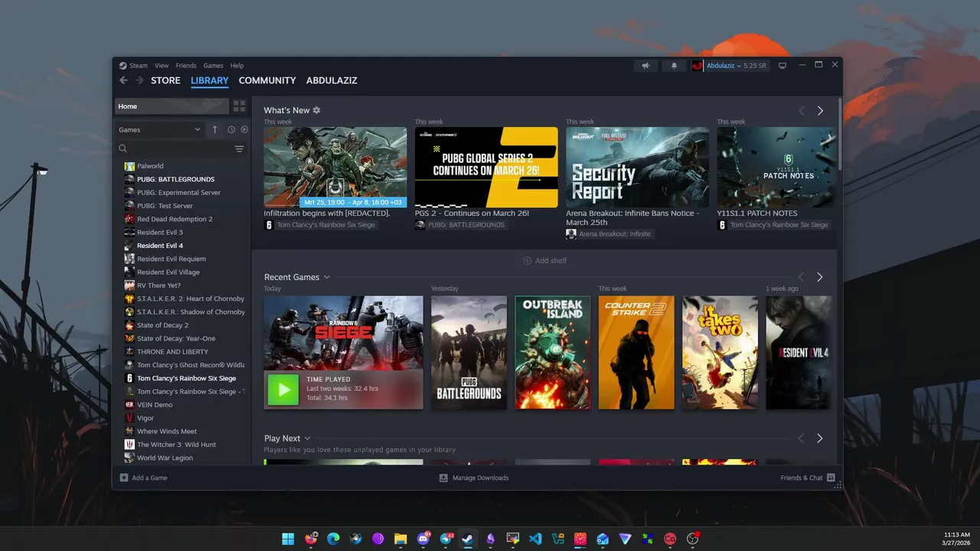The height and width of the screenshot is (551, 980).
Task: Select Resident Evil 4 in sidebar list
Action: coord(160,246)
